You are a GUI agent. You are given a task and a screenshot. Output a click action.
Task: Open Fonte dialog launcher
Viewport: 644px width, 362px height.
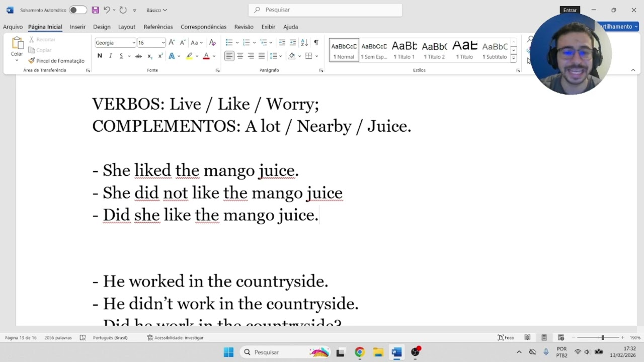(218, 70)
